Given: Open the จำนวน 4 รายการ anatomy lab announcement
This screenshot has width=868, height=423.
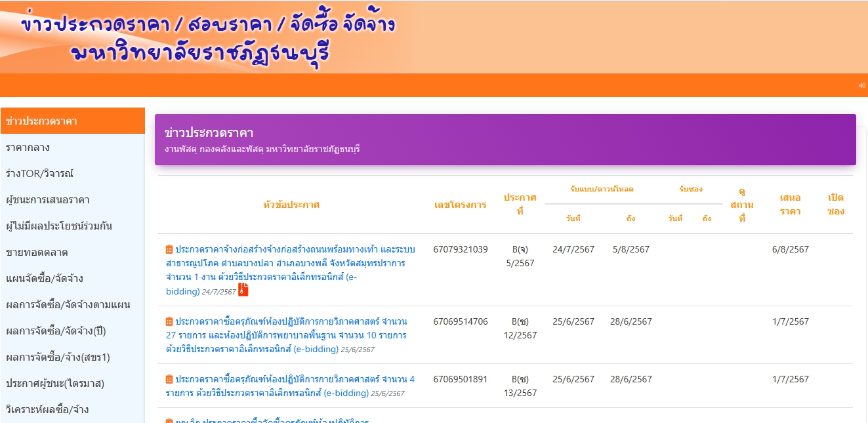Looking at the screenshot, I should 291,386.
